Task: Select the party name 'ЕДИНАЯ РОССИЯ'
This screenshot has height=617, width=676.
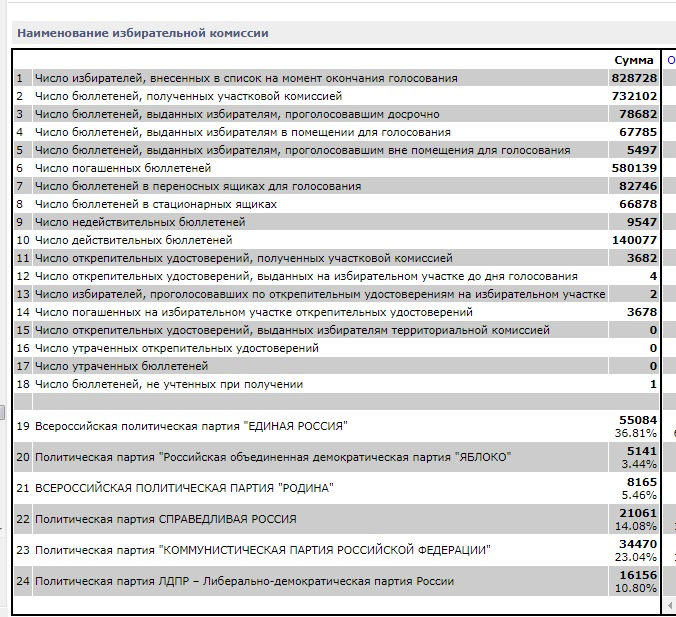Action: tap(298, 426)
